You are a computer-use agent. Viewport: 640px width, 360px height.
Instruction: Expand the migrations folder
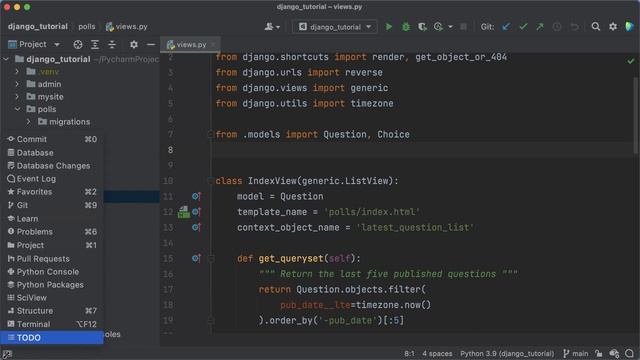click(28, 122)
